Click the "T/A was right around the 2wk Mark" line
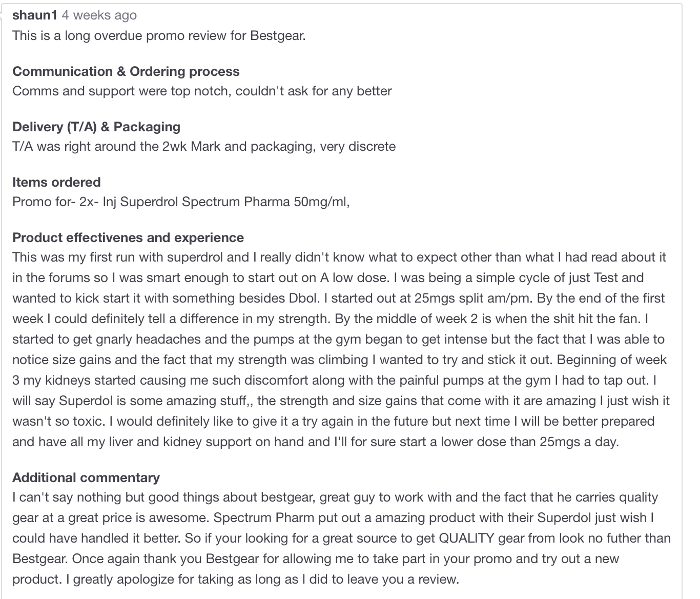This screenshot has width=700, height=599. [204, 146]
